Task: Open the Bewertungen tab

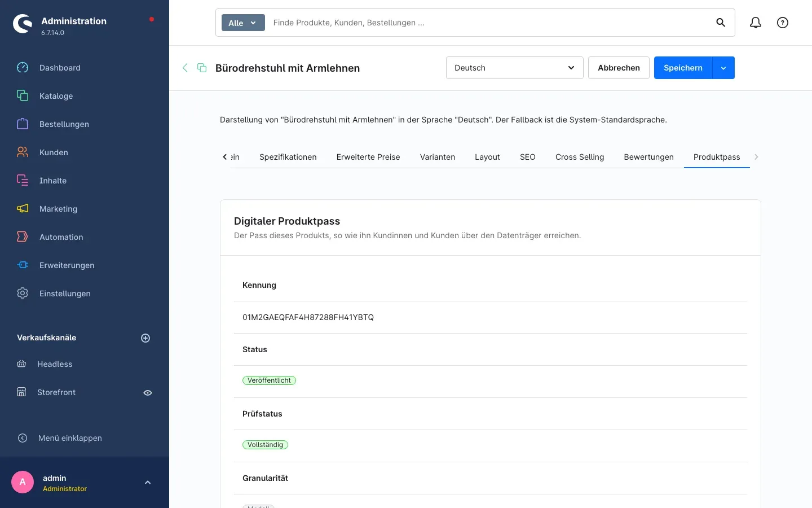Action: 648,157
